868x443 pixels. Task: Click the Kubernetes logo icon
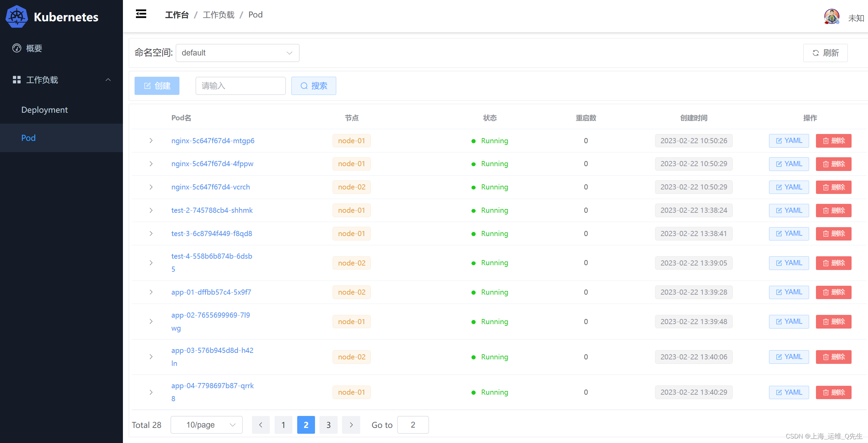16,16
